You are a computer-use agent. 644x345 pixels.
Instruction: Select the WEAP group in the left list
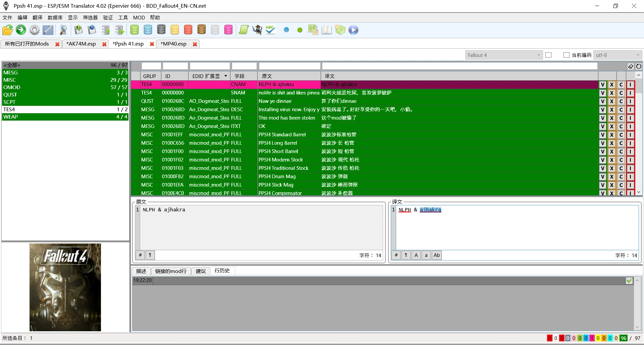65,117
